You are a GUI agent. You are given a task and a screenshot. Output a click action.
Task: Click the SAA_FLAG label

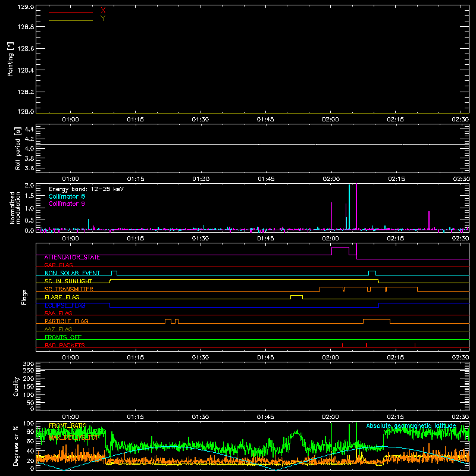click(58, 313)
